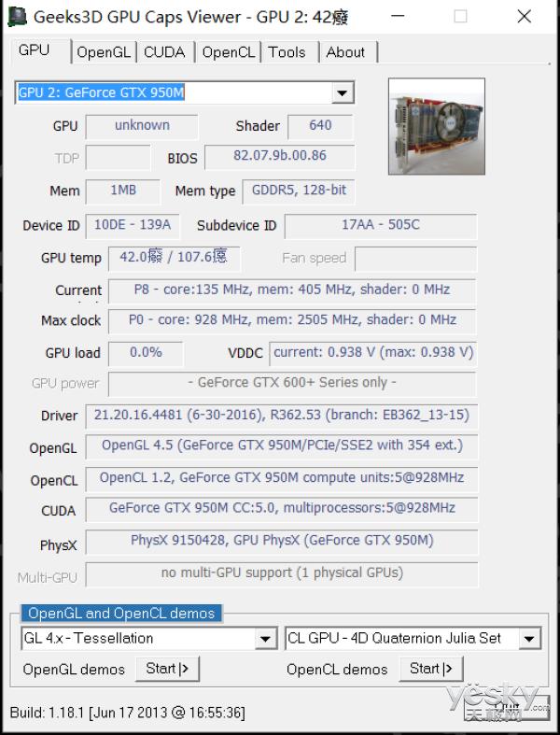
Task: Click the GPU temp value field
Action: pos(174,259)
